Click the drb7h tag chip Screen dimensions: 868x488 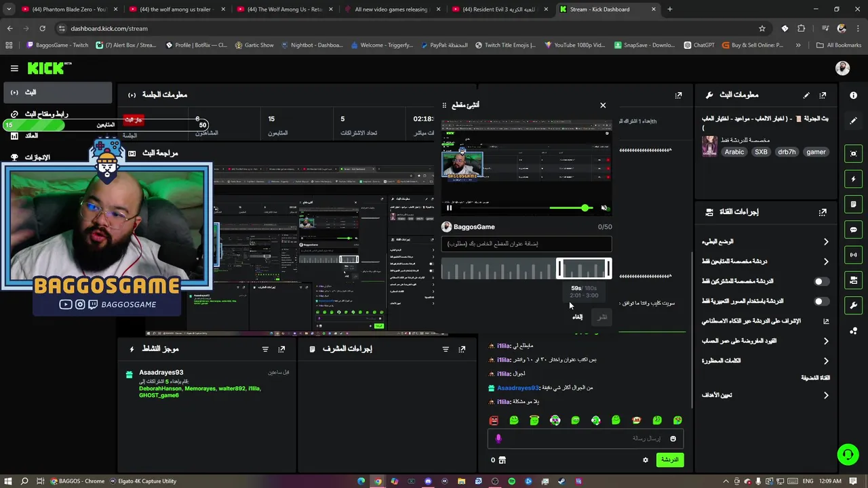click(x=787, y=152)
